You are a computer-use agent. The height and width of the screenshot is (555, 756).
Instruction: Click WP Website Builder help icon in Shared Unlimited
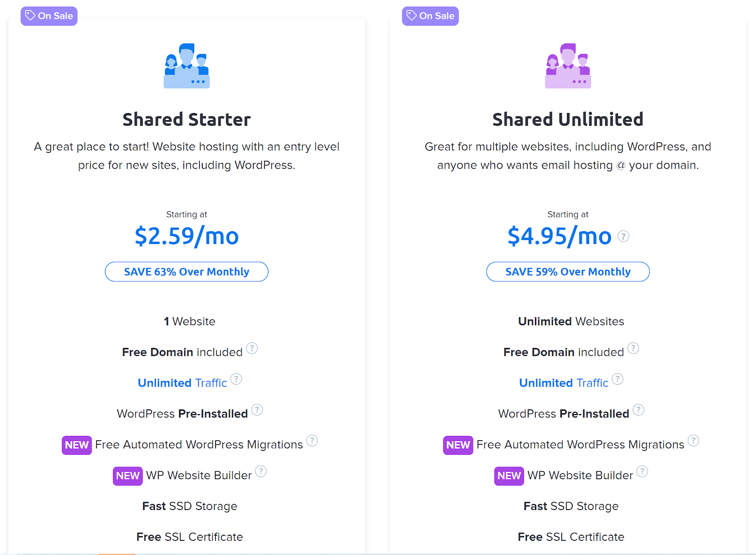pyautogui.click(x=642, y=471)
